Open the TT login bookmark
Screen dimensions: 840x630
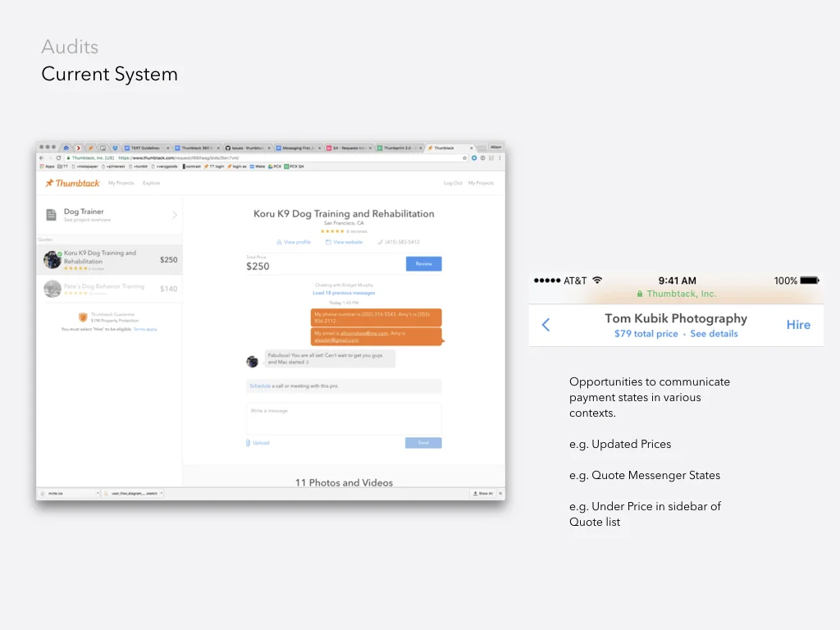[214, 167]
